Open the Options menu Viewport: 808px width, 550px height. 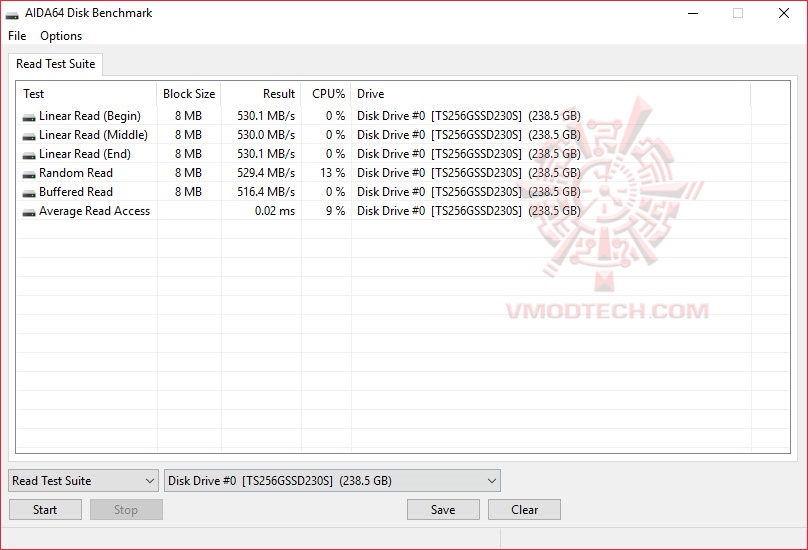pyautogui.click(x=61, y=36)
